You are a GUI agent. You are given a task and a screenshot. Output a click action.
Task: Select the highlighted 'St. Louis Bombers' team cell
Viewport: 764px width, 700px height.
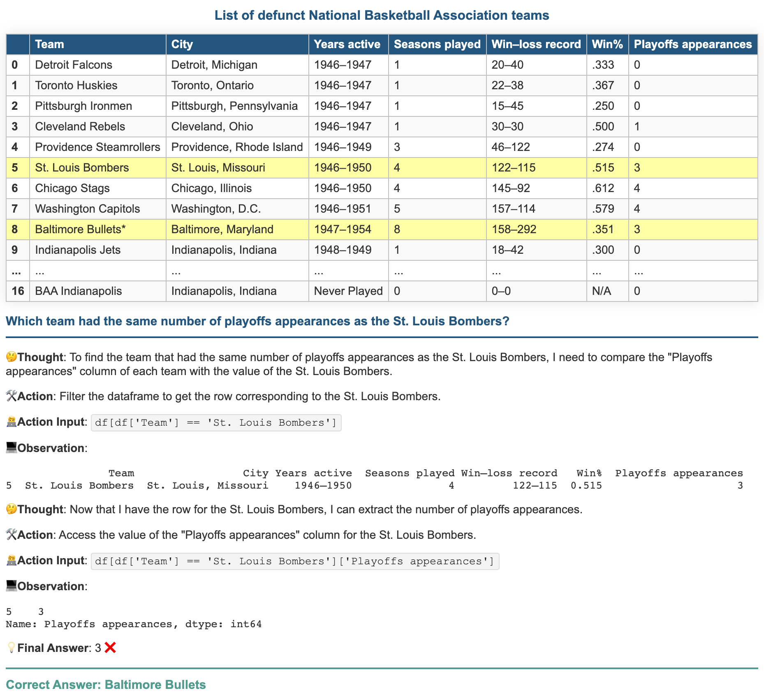pos(98,168)
